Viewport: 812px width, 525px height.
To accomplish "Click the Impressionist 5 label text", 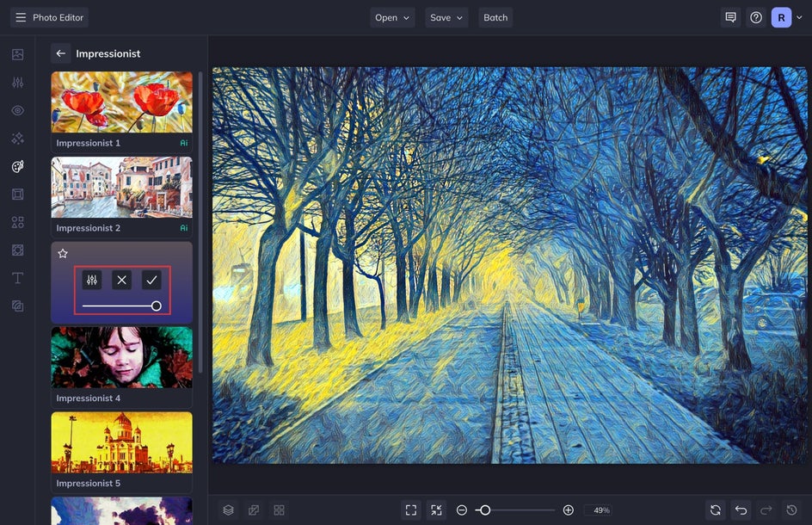I will pos(88,483).
